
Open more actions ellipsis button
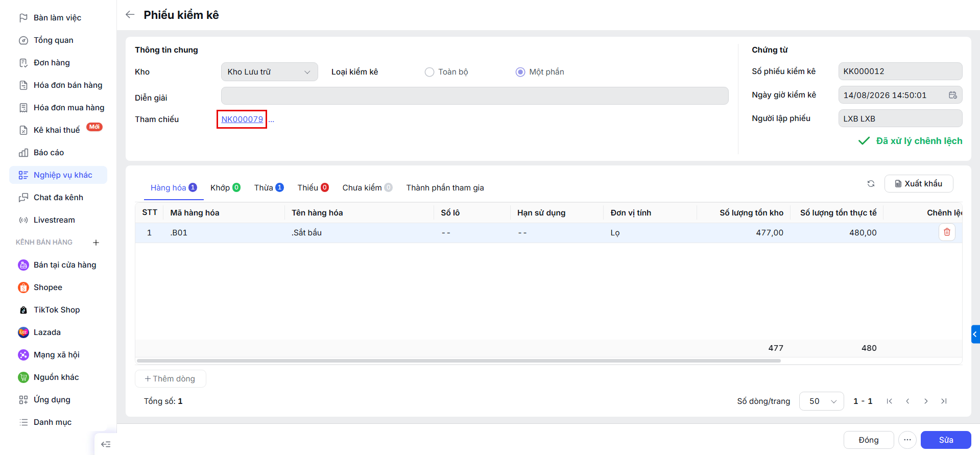[907, 440]
